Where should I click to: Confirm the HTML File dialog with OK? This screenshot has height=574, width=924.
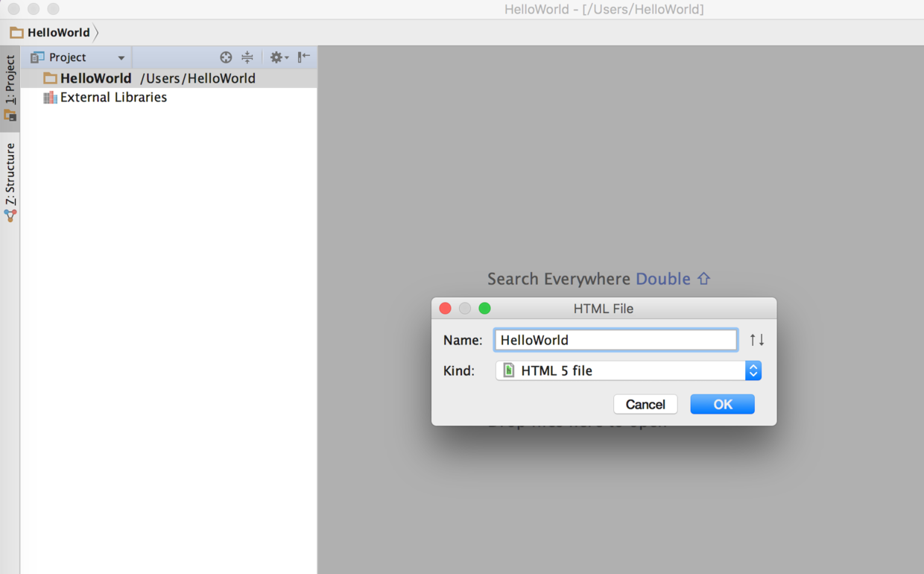click(x=723, y=404)
